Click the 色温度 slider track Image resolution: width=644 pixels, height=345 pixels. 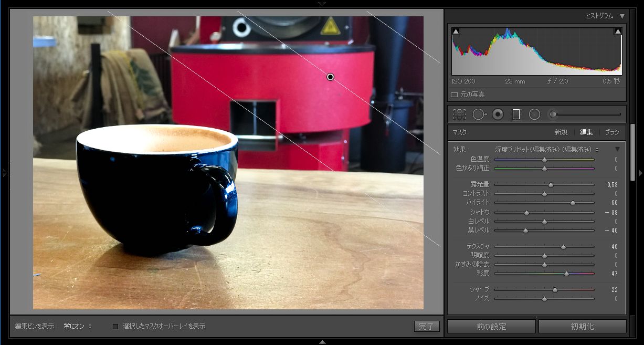coord(544,159)
